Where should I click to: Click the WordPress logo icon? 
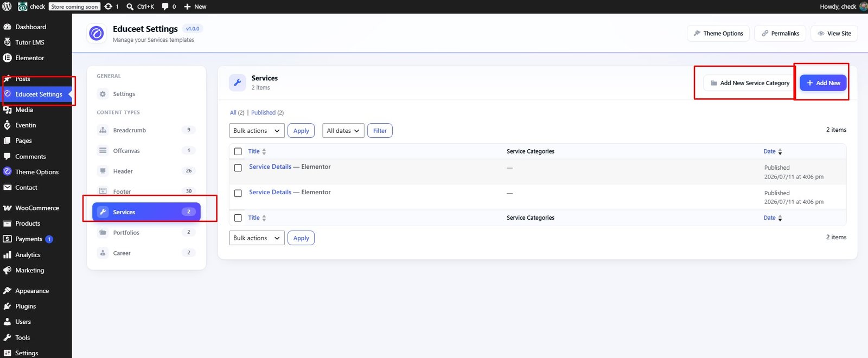7,7
